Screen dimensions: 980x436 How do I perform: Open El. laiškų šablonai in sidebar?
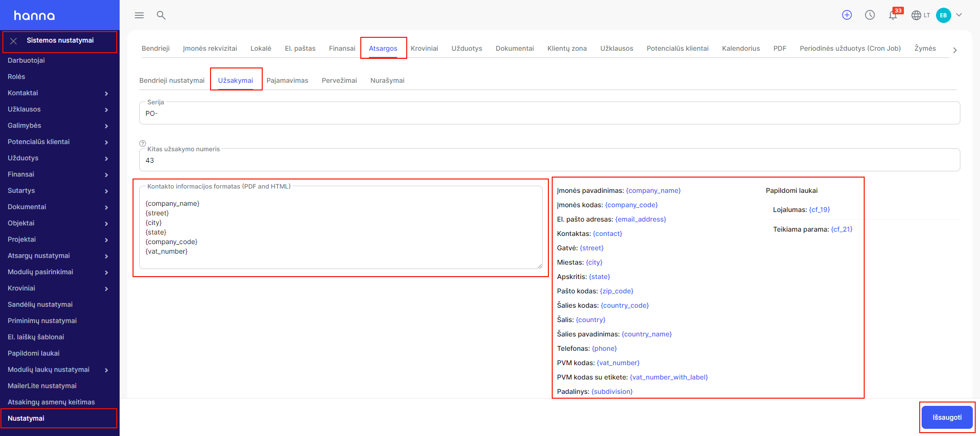tap(36, 337)
